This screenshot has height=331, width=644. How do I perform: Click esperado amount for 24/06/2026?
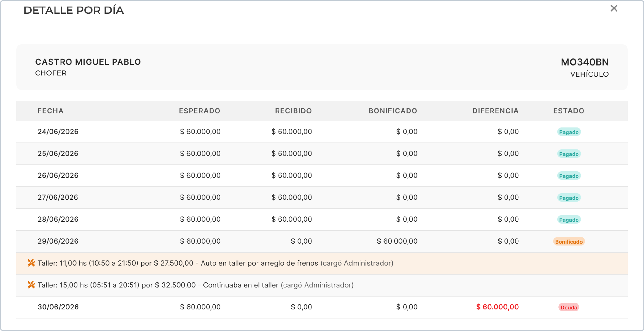200,132
